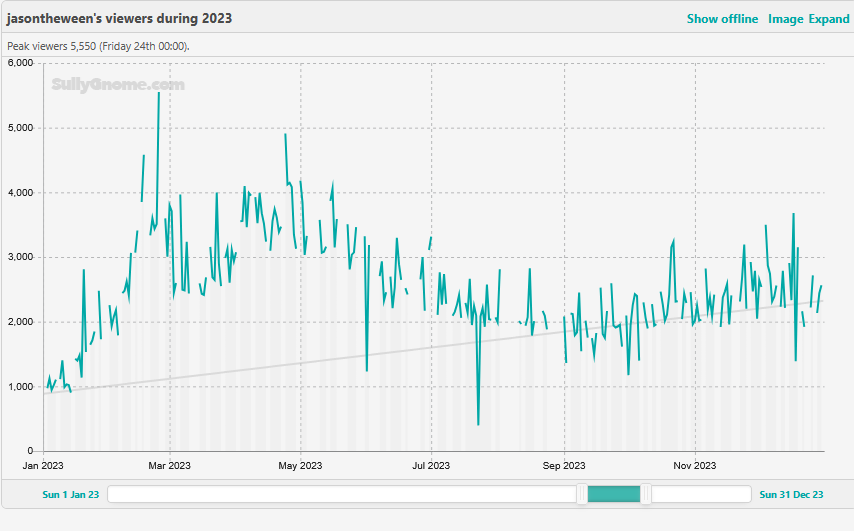Screen dimensions: 854x531
Task: Click the Sun 1 Jan 23 start date
Action: point(71,495)
